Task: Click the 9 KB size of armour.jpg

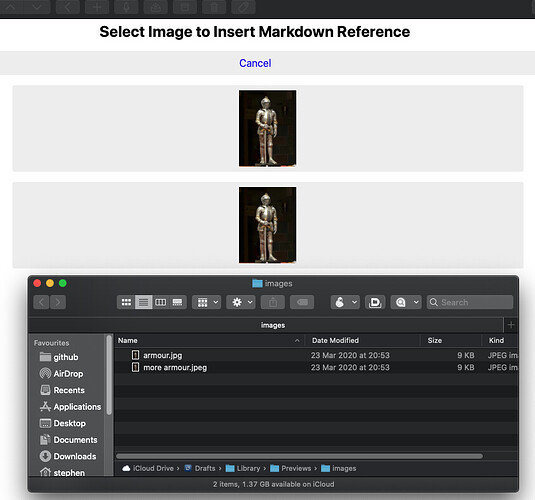Action: (466, 355)
